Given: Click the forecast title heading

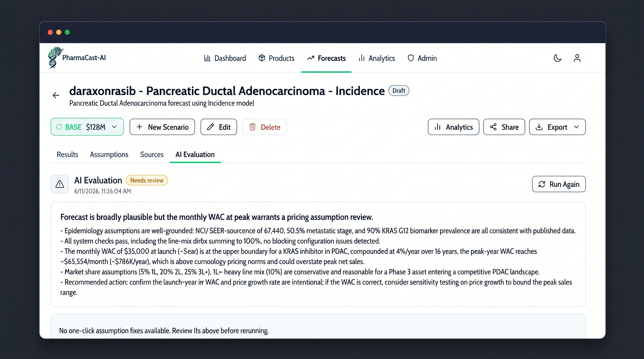Looking at the screenshot, I should pos(227,91).
